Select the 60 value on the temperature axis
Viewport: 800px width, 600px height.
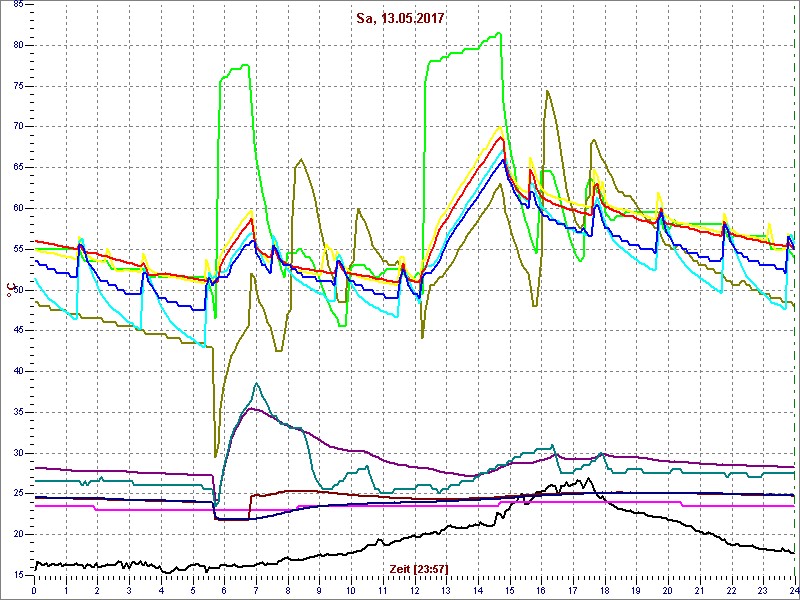pyautogui.click(x=16, y=209)
